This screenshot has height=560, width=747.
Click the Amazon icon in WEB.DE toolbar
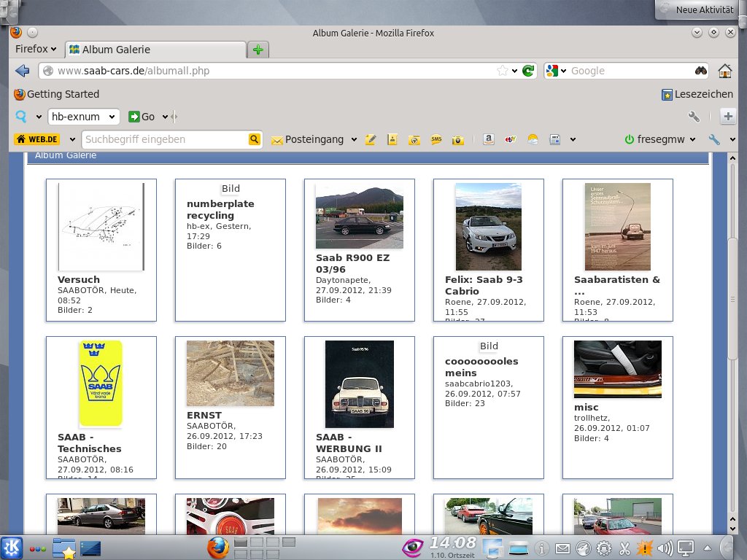pos(488,139)
